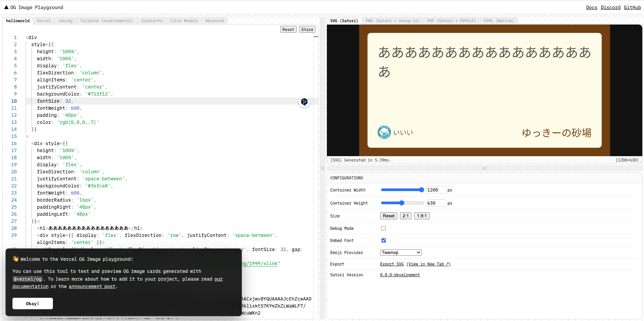Click the Share button above editor
This screenshot has width=644, height=321.
307,30
